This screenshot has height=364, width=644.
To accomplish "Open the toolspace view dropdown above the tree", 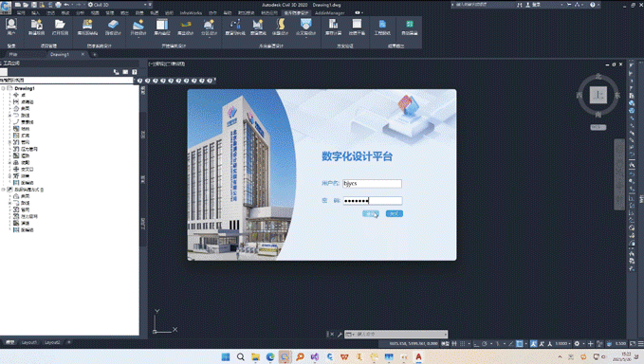I will [67, 81].
